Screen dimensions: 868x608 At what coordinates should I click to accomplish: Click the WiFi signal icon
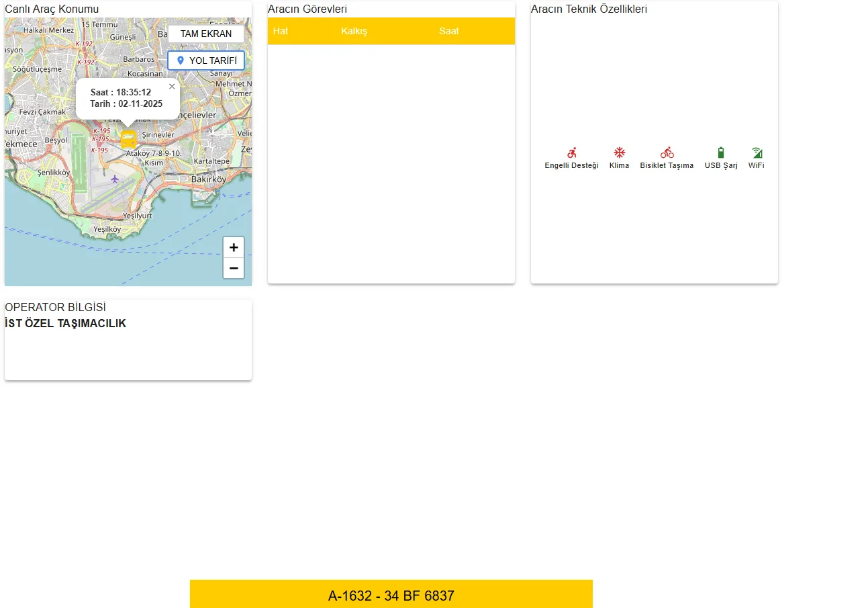757,153
